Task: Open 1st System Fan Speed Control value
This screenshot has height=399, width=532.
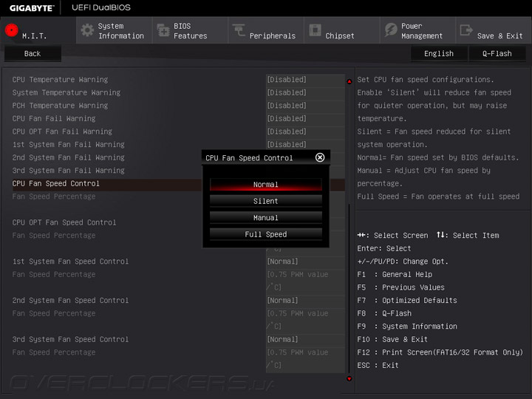Action: pyautogui.click(x=305, y=262)
